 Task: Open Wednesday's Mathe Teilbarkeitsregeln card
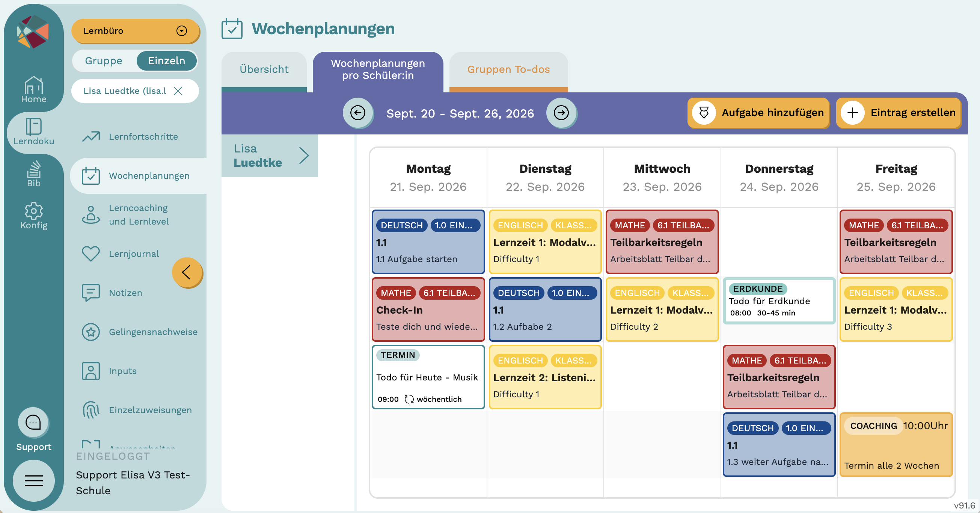click(x=662, y=242)
